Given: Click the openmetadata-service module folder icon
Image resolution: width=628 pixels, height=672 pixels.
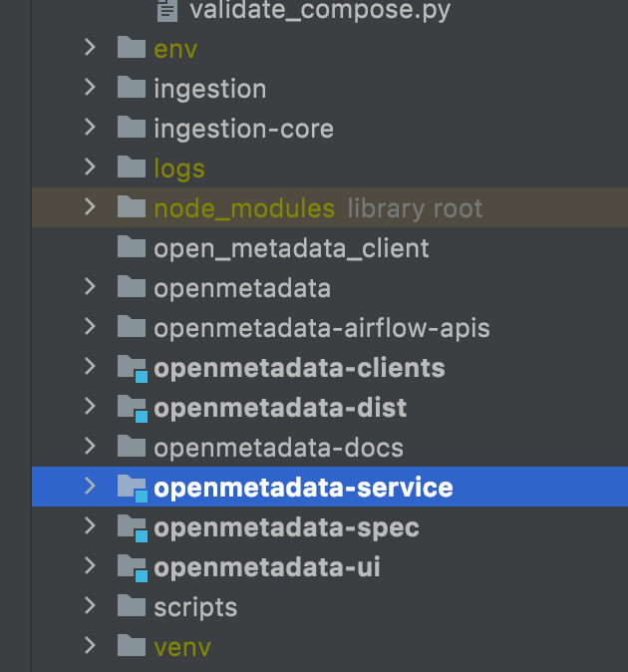Looking at the screenshot, I should tap(132, 488).
